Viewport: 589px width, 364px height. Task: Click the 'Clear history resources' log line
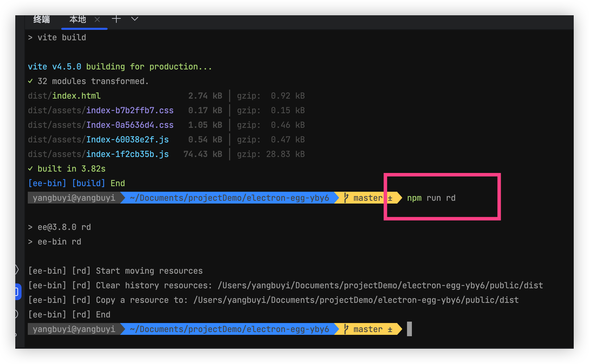[x=285, y=286]
